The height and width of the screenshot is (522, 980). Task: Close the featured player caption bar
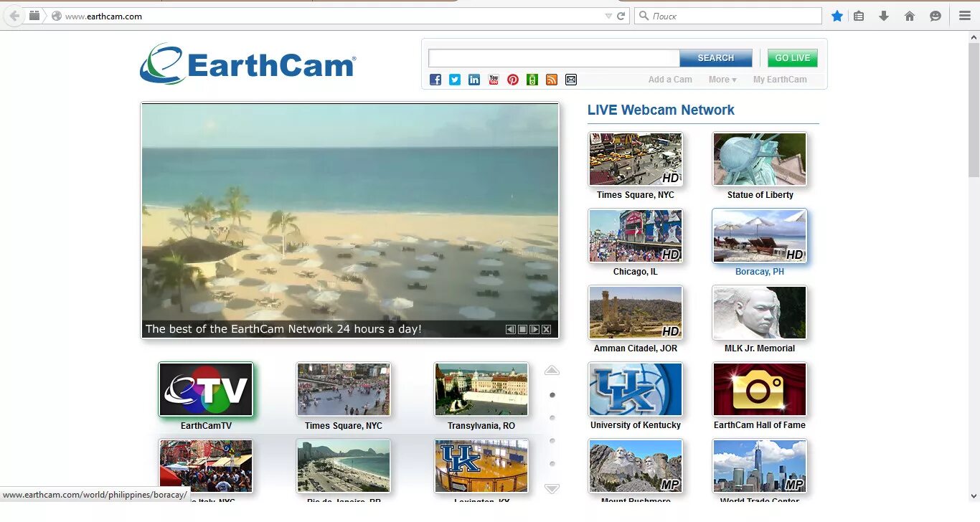pos(547,329)
